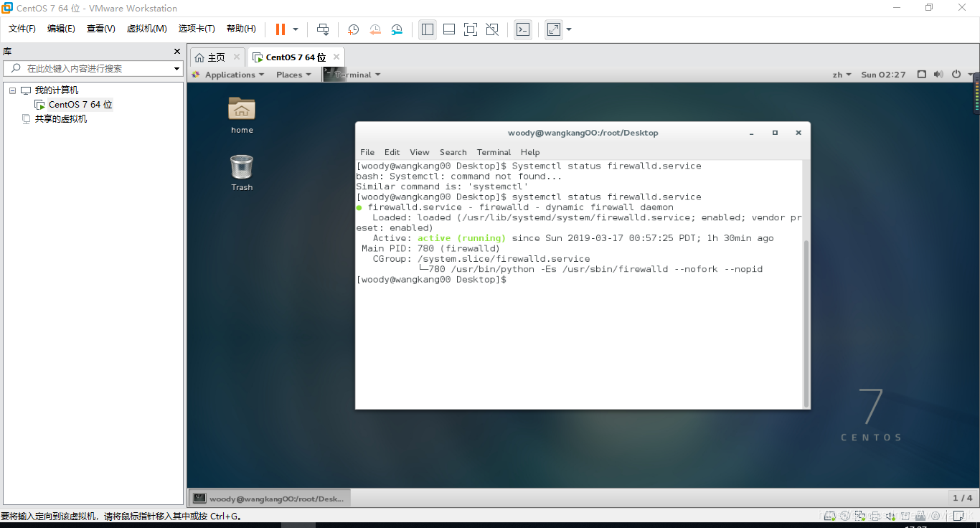The height and width of the screenshot is (528, 980).
Task: Open the GNOME Applications menu
Action: (228, 75)
